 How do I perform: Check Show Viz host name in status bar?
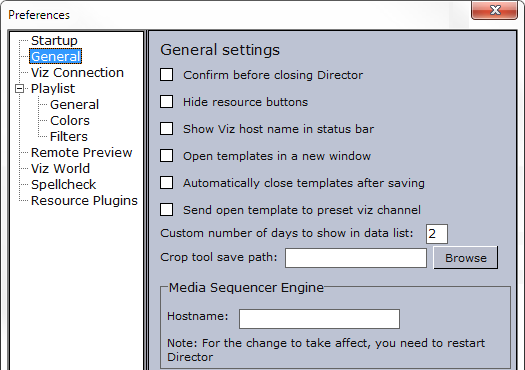pos(167,129)
